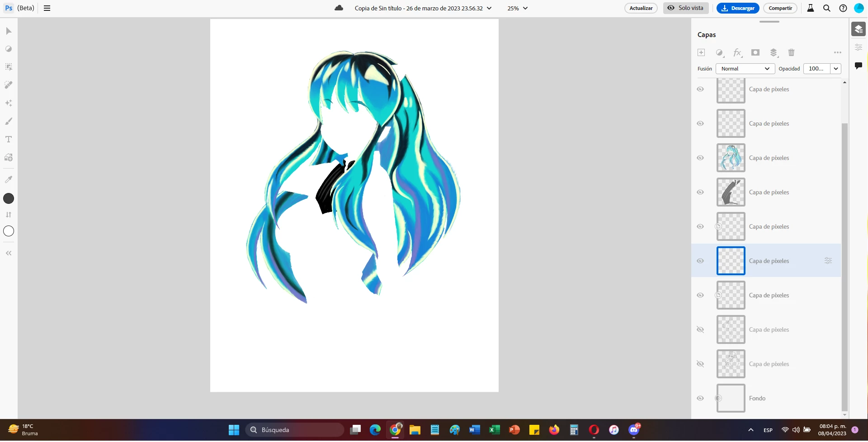The width and height of the screenshot is (868, 442).
Task: Swap foreground and background colors
Action: pos(9,215)
